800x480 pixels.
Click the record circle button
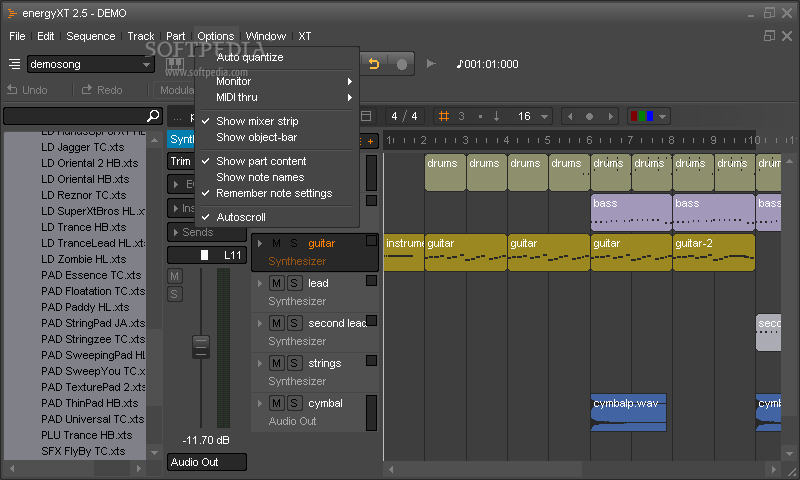click(x=402, y=64)
